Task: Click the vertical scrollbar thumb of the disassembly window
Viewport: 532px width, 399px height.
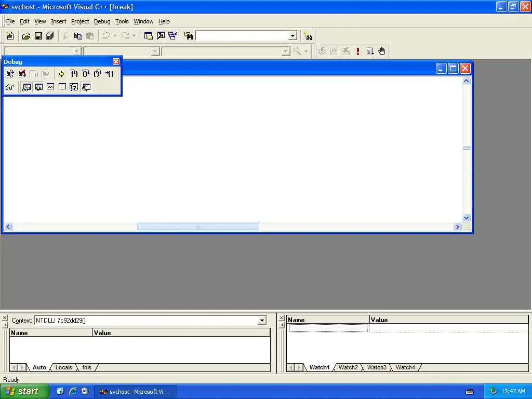Action: [x=466, y=148]
